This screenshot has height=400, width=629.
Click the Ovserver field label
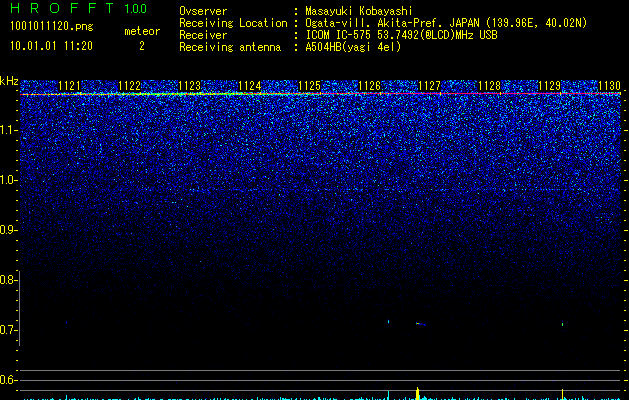point(203,11)
